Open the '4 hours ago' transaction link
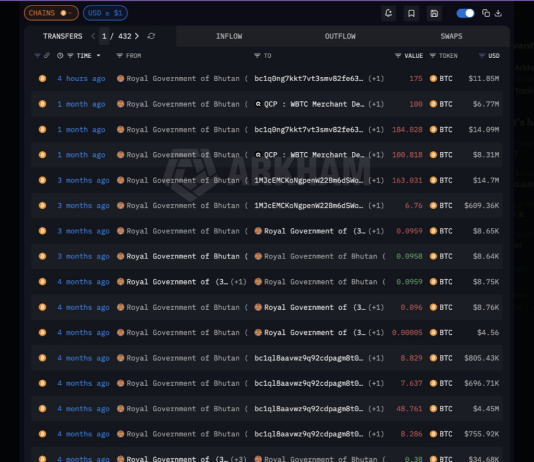534x462 pixels. coord(81,79)
